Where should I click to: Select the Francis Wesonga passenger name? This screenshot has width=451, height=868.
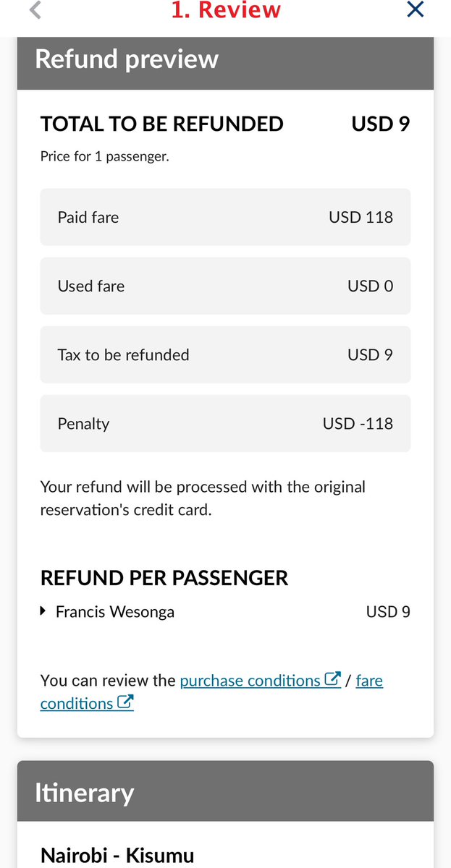click(x=115, y=612)
